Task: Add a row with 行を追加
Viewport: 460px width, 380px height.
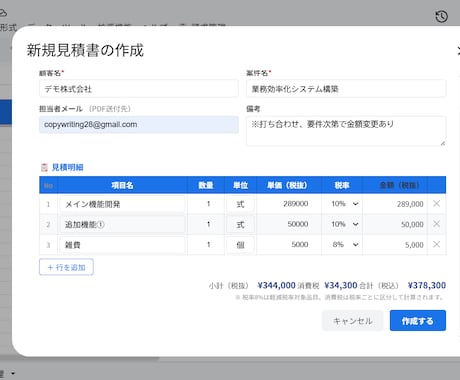Action: 66,267
